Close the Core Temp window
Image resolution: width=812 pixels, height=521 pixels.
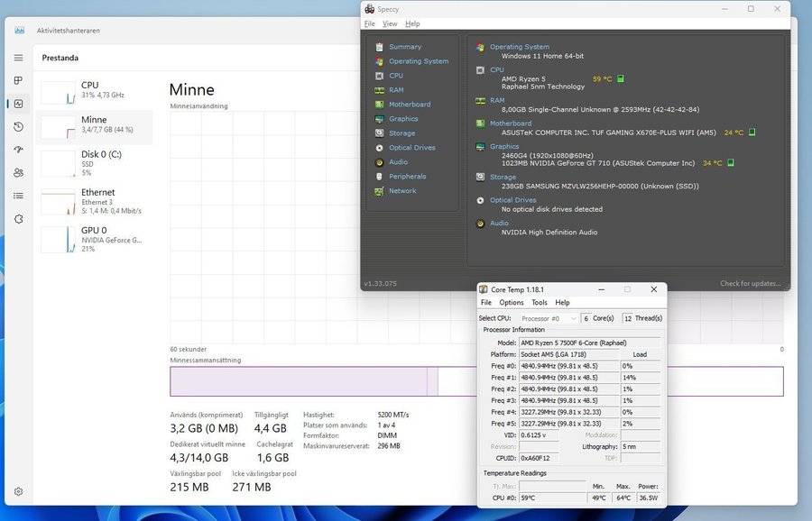pos(653,289)
